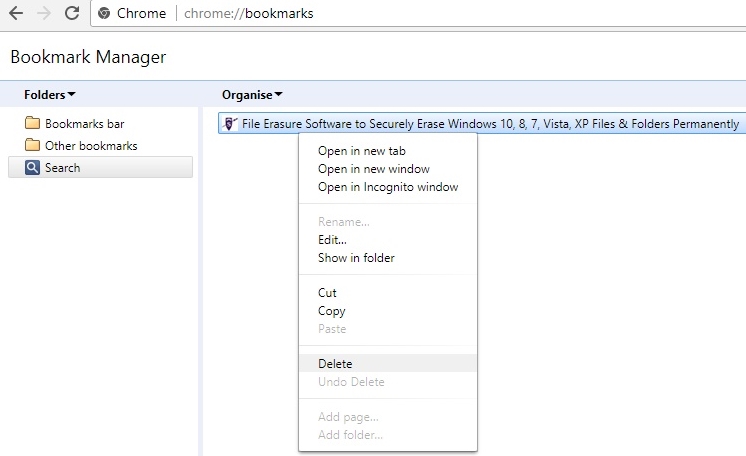Open the Organise dropdown menu

(x=252, y=95)
